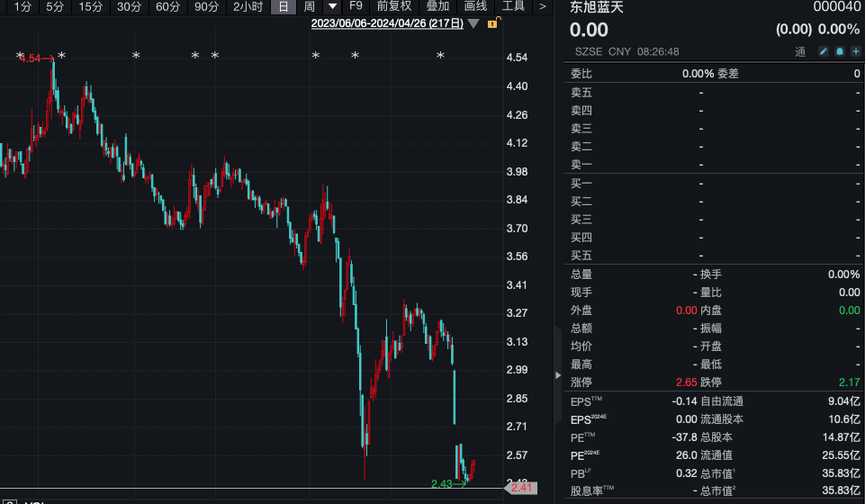Select the 60分 timeframe

[x=167, y=6]
